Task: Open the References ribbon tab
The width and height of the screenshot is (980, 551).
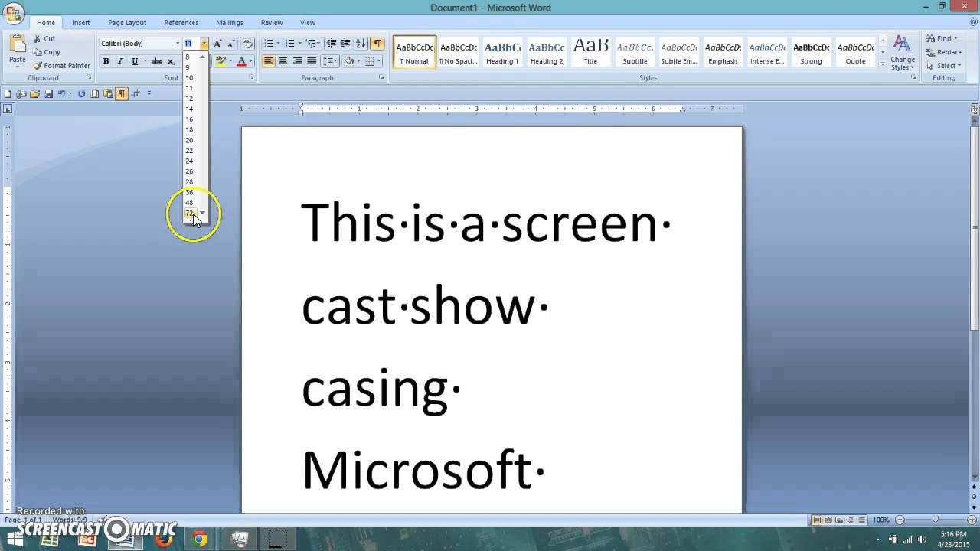Action: 181,23
